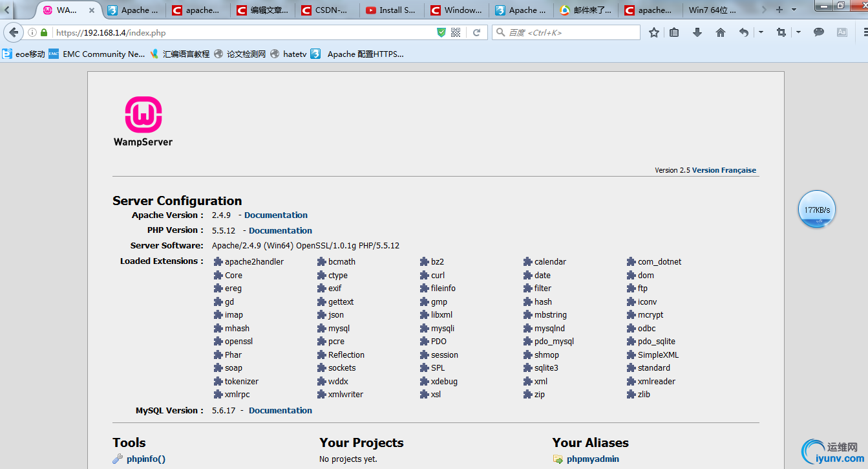Go back with the browser back arrow

[14, 32]
